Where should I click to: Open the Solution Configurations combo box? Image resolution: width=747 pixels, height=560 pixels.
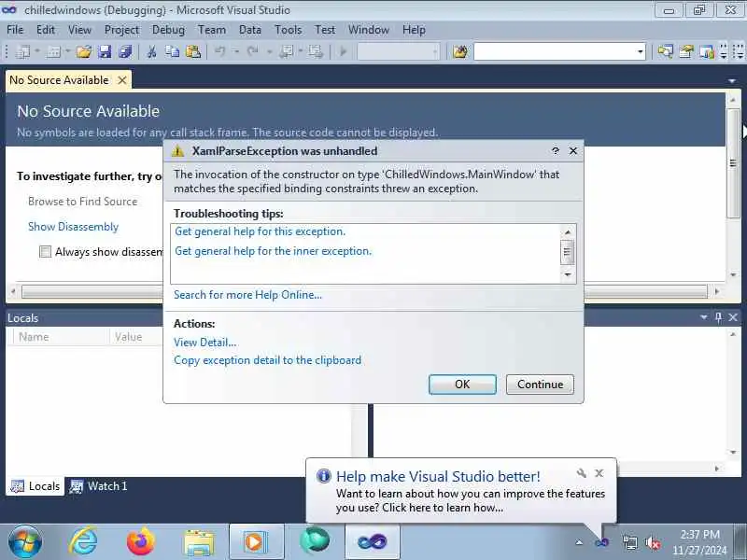click(x=399, y=51)
